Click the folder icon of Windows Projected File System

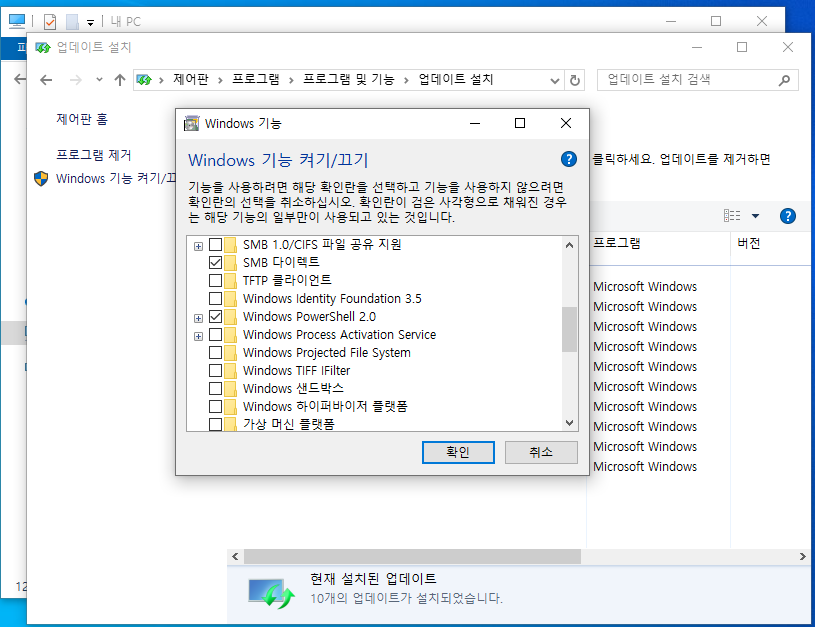(231, 352)
